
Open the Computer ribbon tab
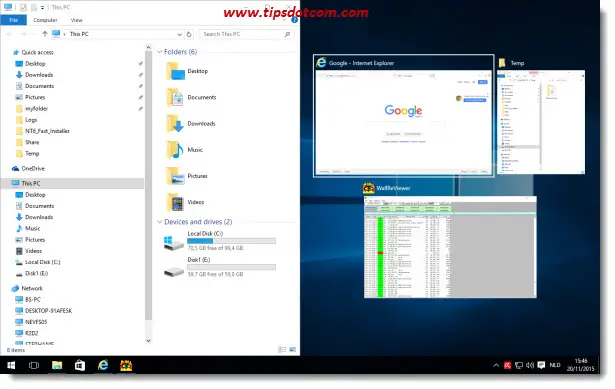point(45,20)
